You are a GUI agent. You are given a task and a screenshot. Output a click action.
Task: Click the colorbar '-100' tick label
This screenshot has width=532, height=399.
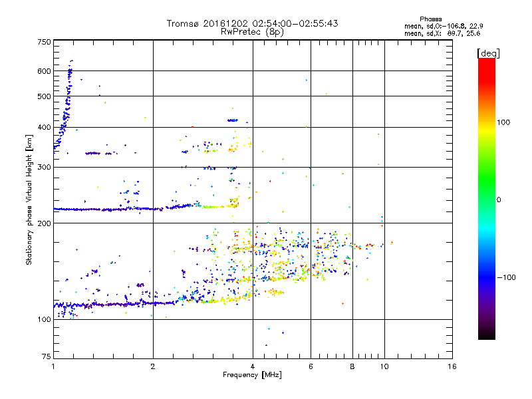pos(506,277)
